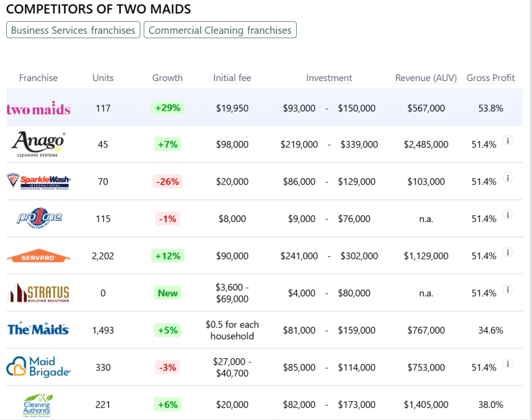The width and height of the screenshot is (532, 420).
Task: Click the Two Maids logo
Action: tap(38, 109)
